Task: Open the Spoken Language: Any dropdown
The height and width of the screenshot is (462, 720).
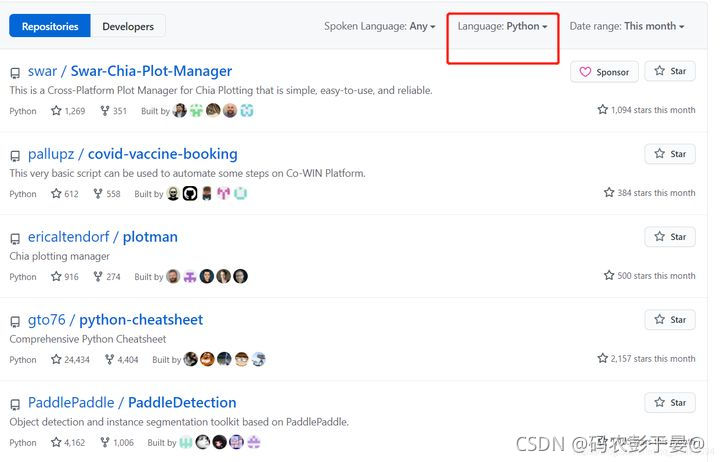Action: 379,26
